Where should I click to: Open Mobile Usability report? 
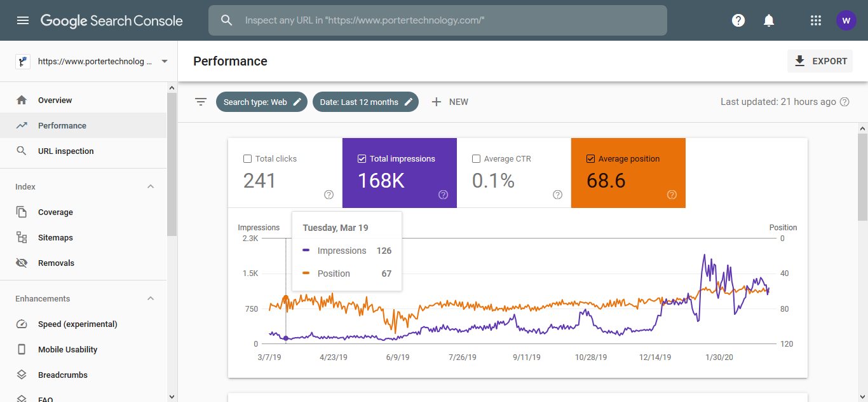point(83,349)
